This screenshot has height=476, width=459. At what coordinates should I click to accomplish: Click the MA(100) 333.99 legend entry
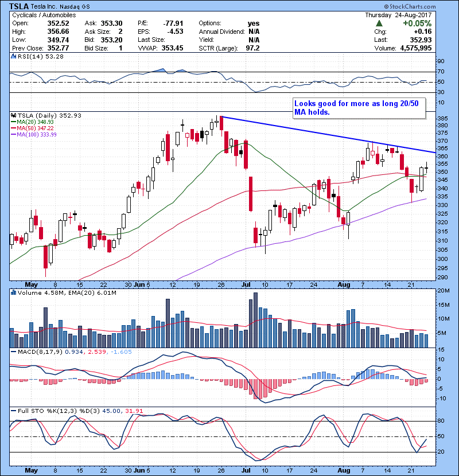[34, 135]
